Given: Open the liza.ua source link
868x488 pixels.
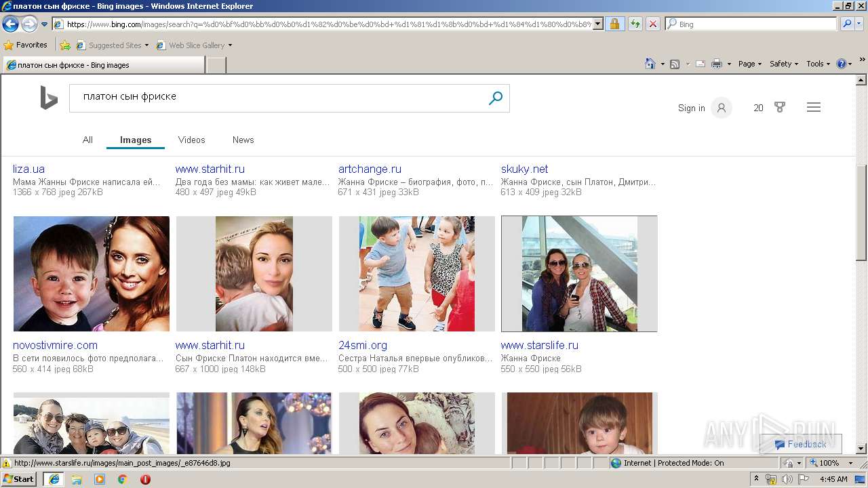Looking at the screenshot, I should [28, 169].
